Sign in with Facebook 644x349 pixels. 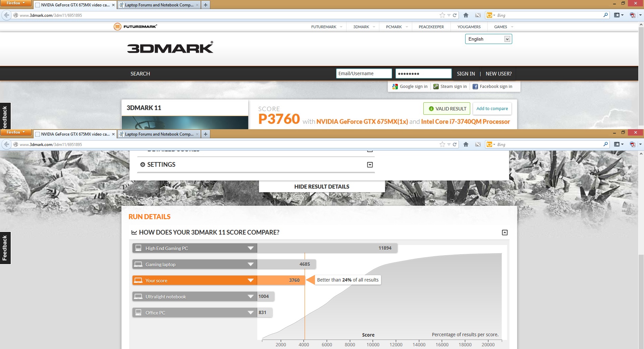pyautogui.click(x=492, y=87)
